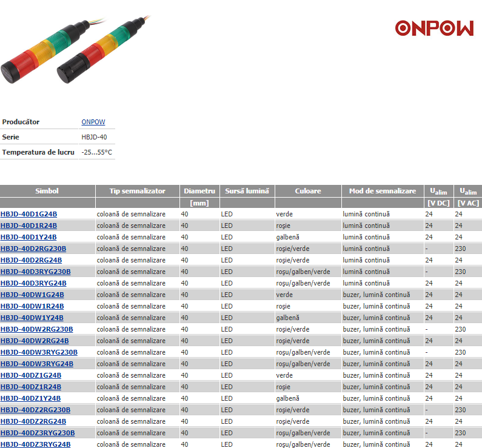Click the Mod de semnalizare column header

[x=383, y=191]
